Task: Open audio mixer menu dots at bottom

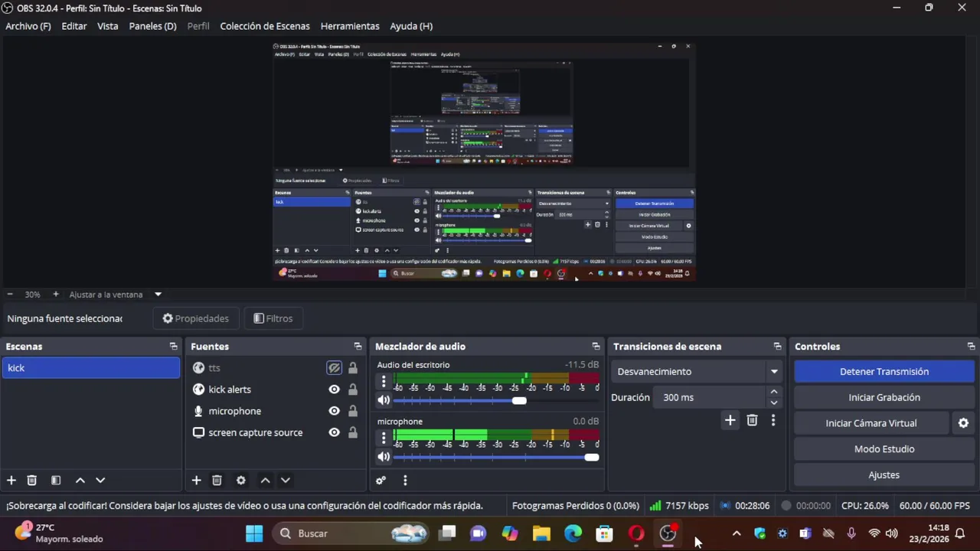Action: coord(405,480)
